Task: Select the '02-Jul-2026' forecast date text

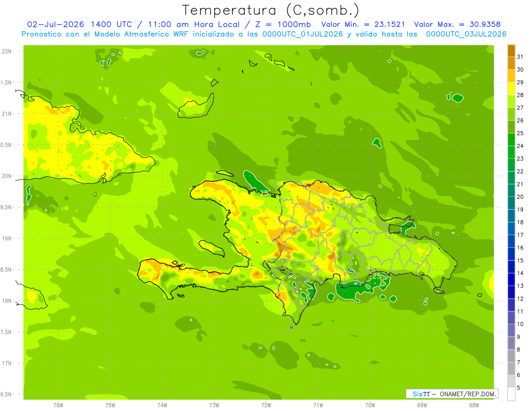Action: [56, 24]
